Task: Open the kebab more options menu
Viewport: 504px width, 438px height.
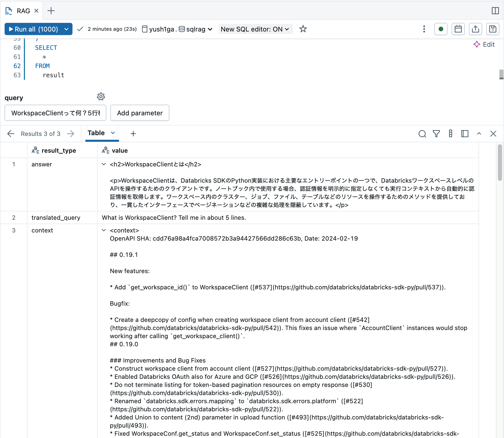Action: pos(424,29)
